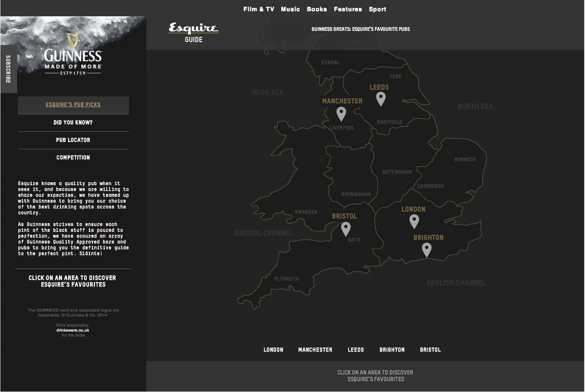This screenshot has height=392, width=585.
Task: Click the NORTH SEA label
Action: coord(475,106)
